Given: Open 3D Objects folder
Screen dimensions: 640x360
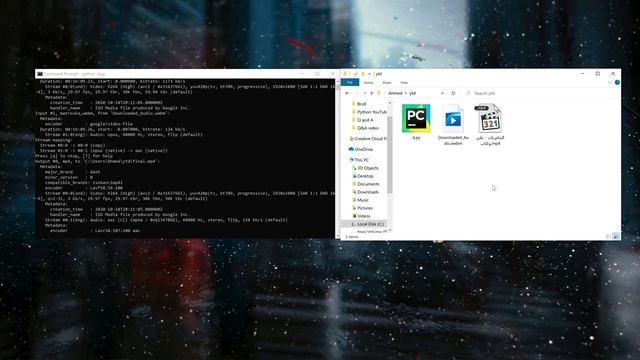Looking at the screenshot, I should (x=365, y=168).
